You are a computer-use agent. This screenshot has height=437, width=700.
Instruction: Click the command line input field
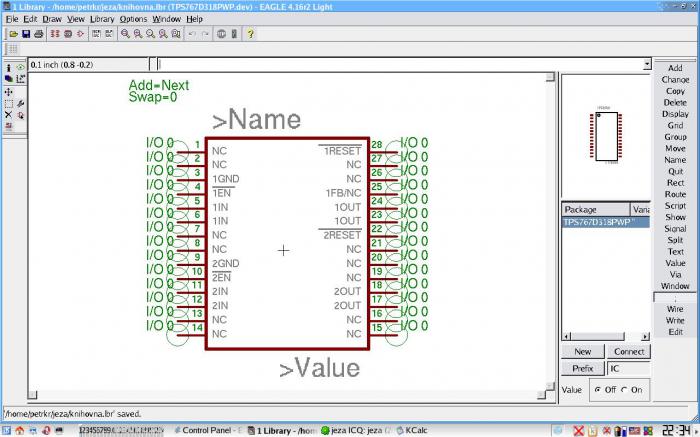[x=400, y=65]
